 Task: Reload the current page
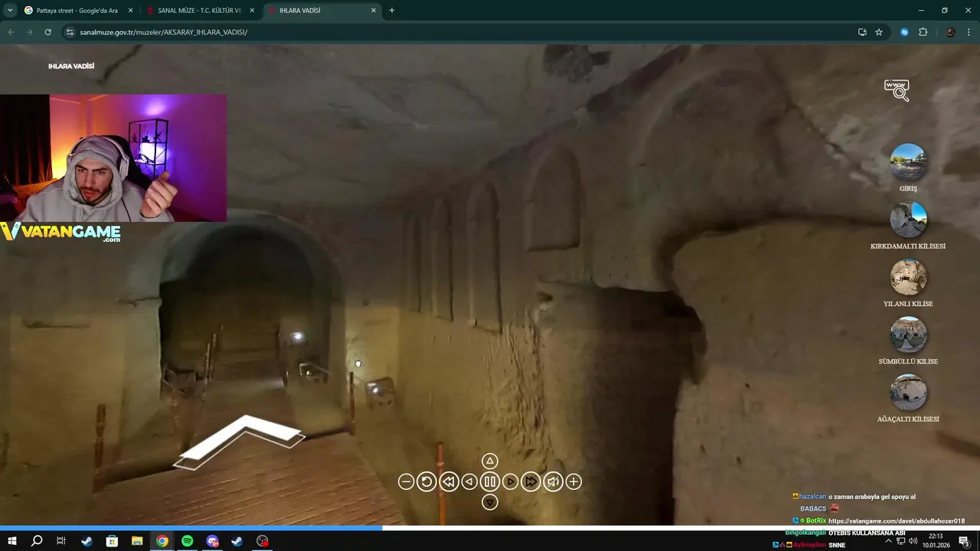tap(47, 32)
